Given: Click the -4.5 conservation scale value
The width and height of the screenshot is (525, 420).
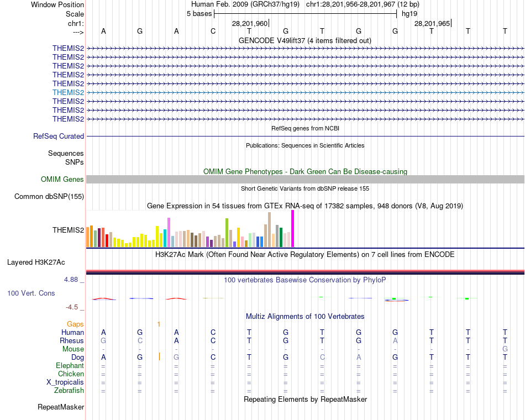Looking at the screenshot, I should tap(72, 307).
